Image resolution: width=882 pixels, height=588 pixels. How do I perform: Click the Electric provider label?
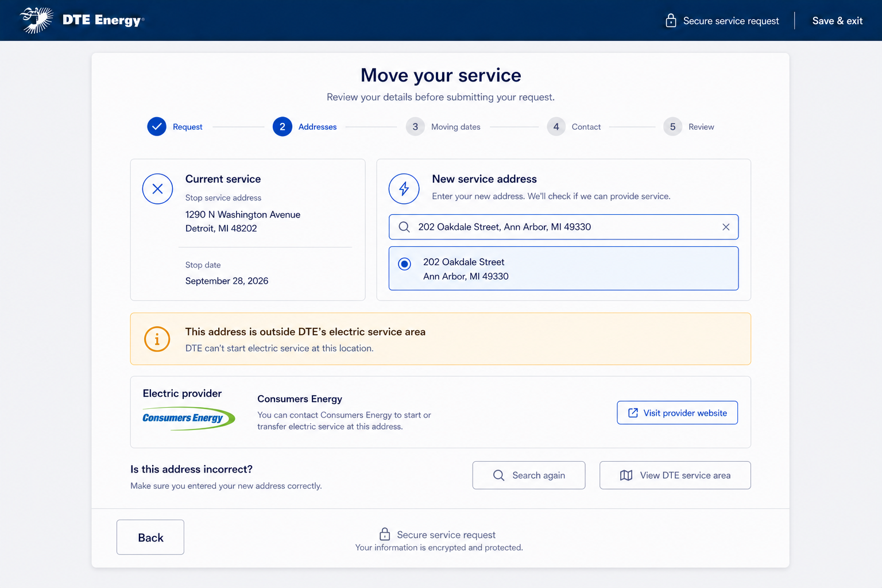[182, 393]
